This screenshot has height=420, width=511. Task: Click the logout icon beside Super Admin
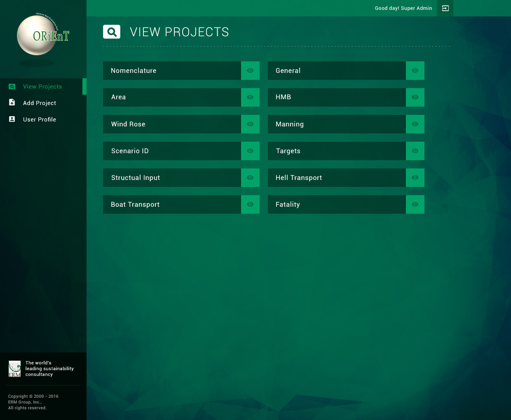tap(445, 8)
